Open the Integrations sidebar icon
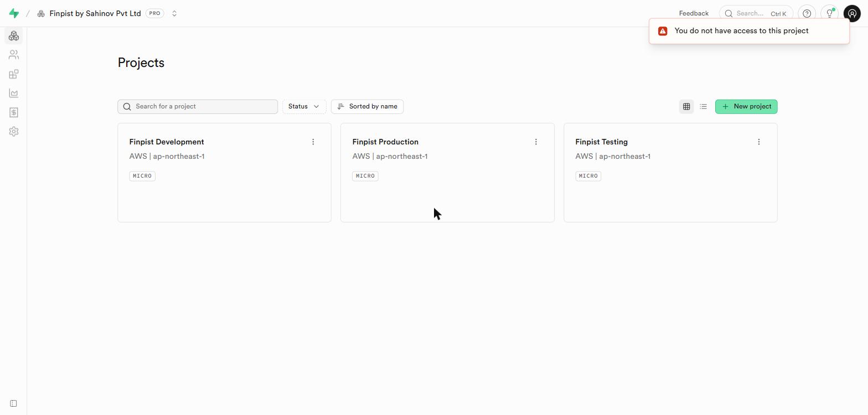This screenshot has height=415, width=868. tap(14, 74)
